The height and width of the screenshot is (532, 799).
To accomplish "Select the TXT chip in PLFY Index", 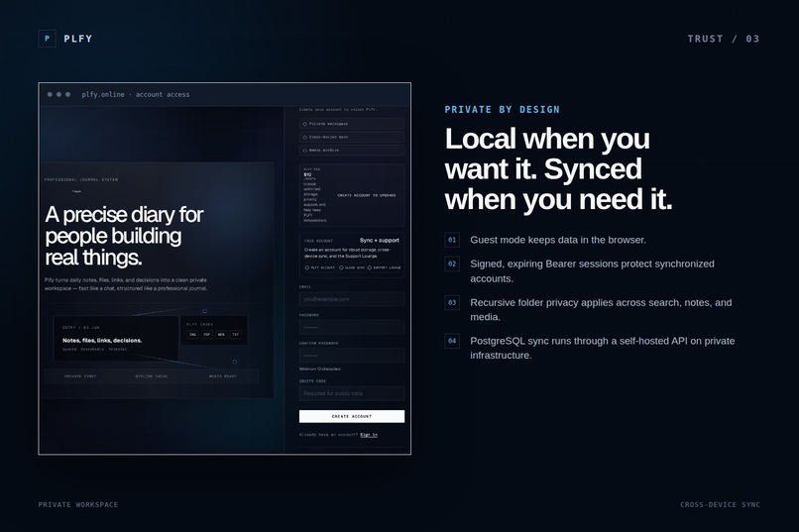I will pyautogui.click(x=235, y=335).
